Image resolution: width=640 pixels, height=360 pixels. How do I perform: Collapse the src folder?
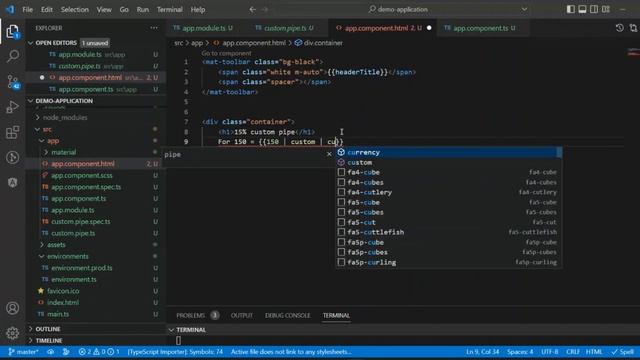click(x=38, y=129)
